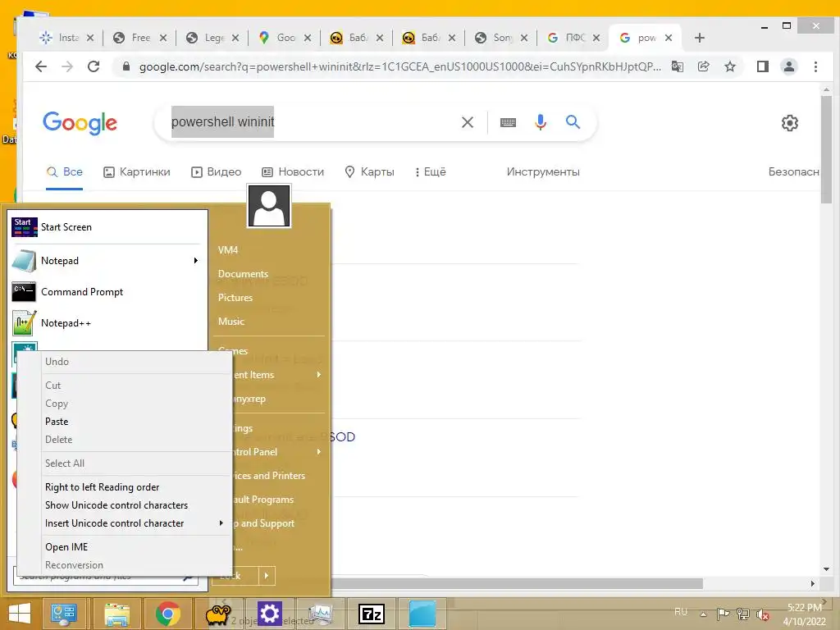Start voice search with the microphone
840x630 pixels.
[541, 122]
